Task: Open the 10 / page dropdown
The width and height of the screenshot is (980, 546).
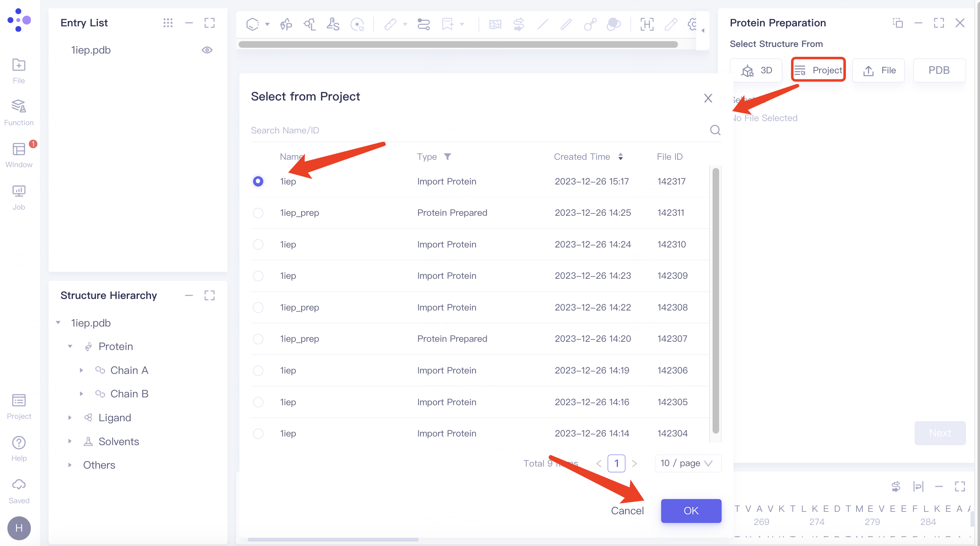Action: pos(688,463)
